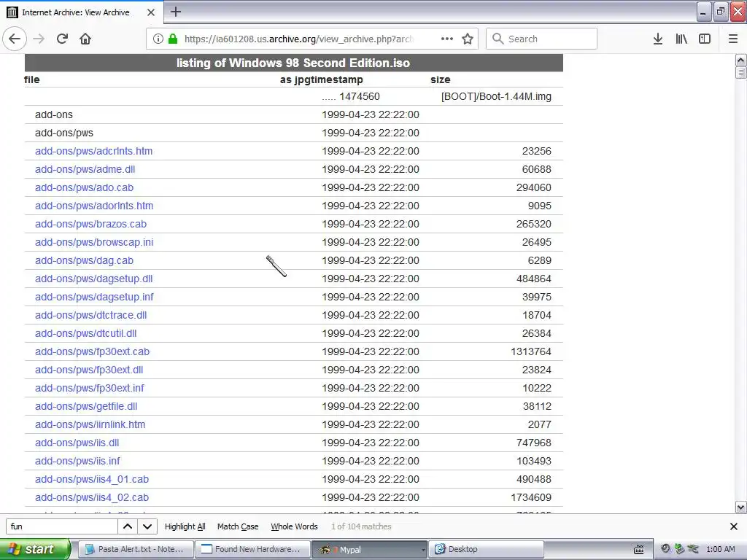Viewport: 747px width, 560px height.
Task: Click the 1:00 AM system clock
Action: click(x=720, y=549)
